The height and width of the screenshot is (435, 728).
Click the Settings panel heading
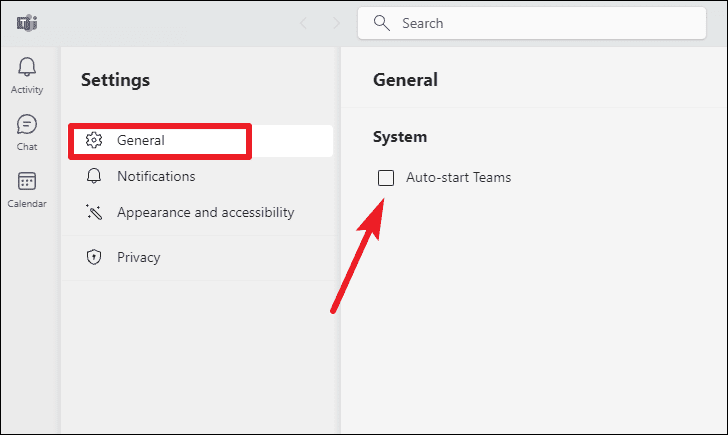pos(116,80)
